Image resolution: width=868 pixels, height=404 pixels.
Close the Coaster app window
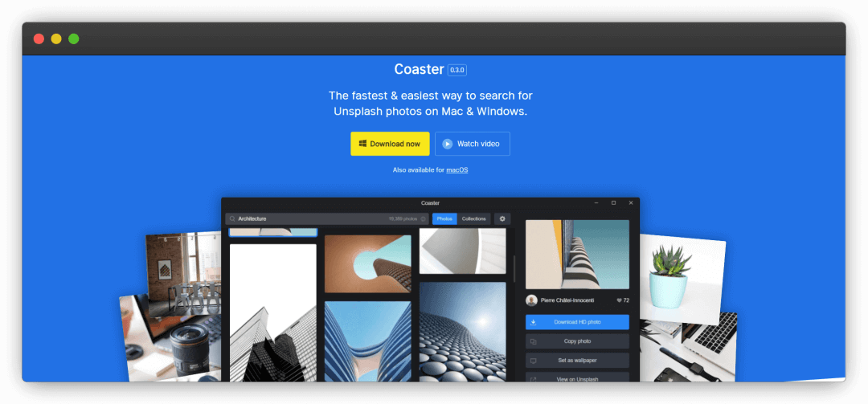[631, 203]
